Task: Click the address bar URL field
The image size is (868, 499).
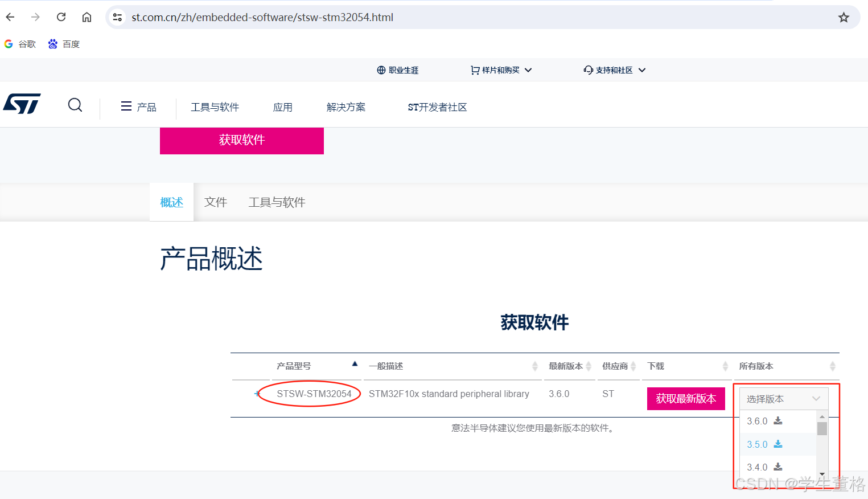Action: coord(483,17)
